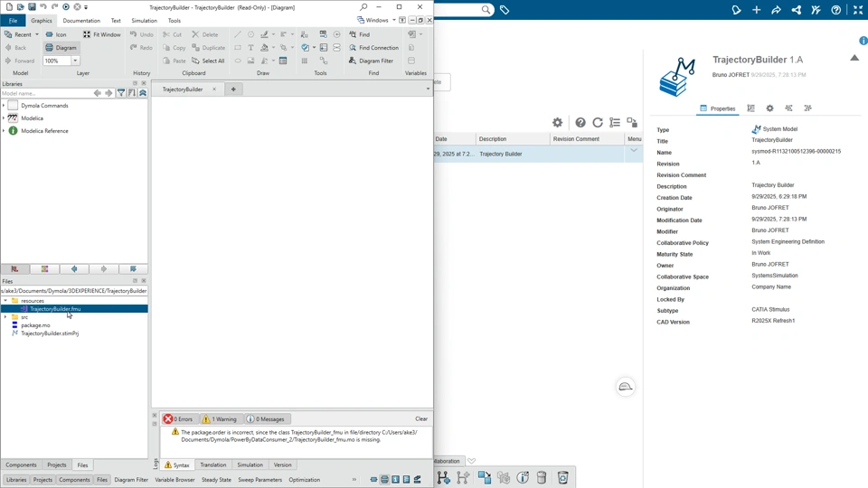This screenshot has height=488, width=868.
Task: Select the Fit Window tool
Action: 102,34
